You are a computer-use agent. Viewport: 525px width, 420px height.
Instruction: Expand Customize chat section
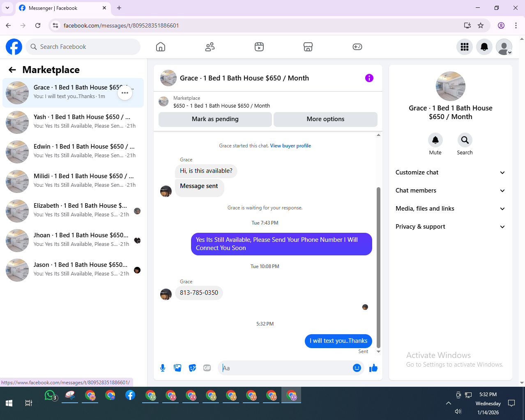tap(450, 172)
